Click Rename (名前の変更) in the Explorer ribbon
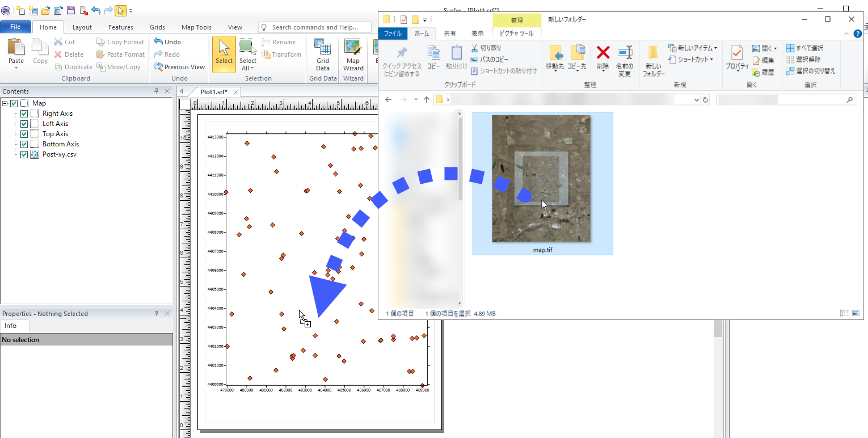 click(x=625, y=60)
